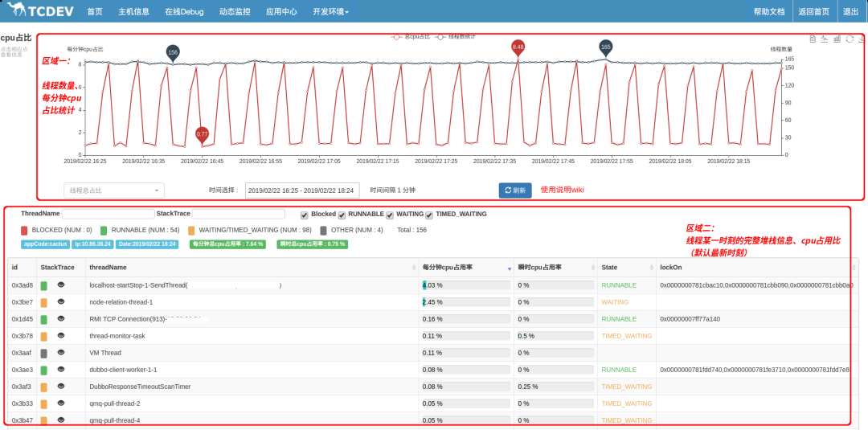Click the 刷新 refresh button
Viewport: 868px width, 430px height.
click(515, 190)
